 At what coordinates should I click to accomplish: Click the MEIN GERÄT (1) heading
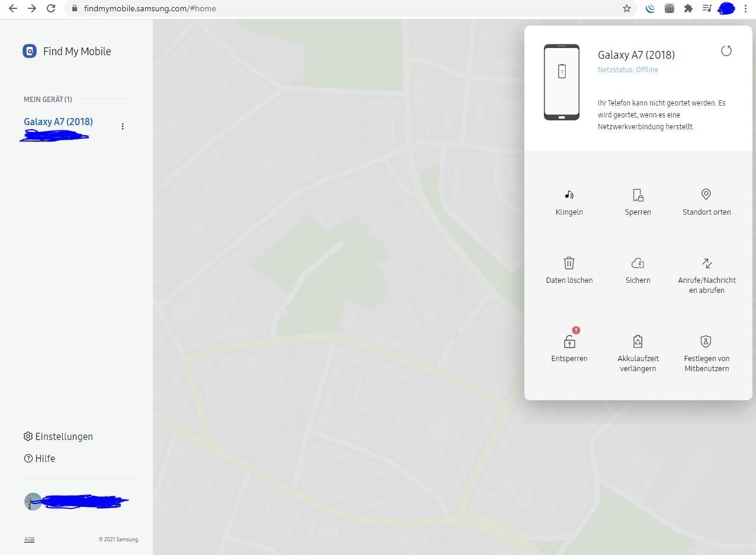coord(48,99)
